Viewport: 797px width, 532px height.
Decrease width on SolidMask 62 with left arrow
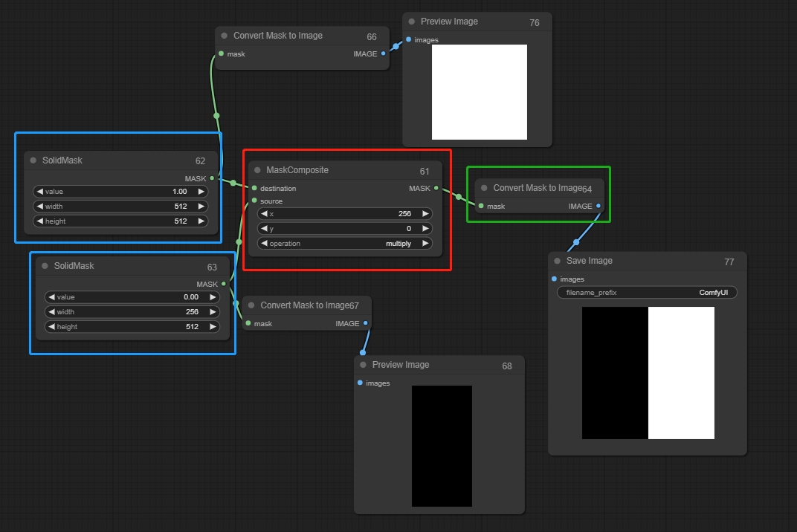tap(40, 207)
